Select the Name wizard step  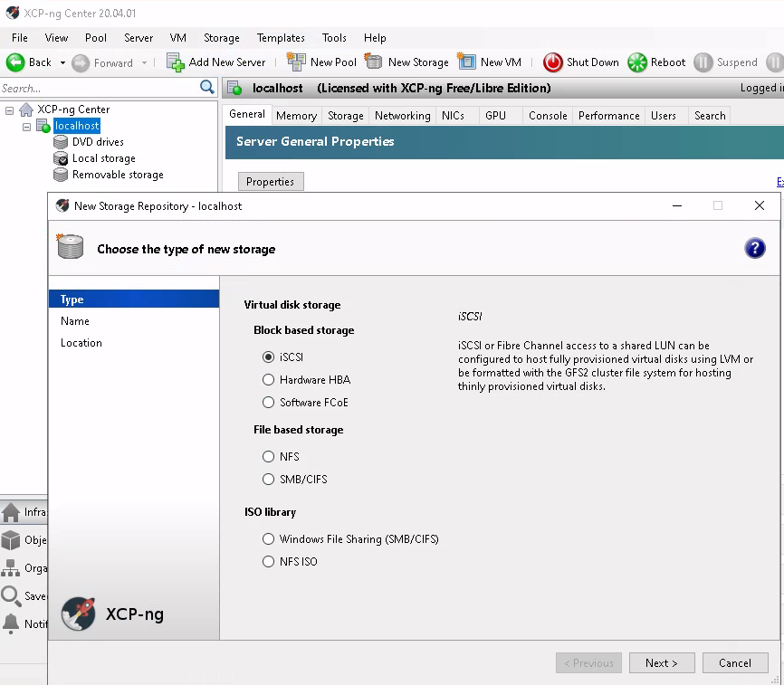(134, 321)
